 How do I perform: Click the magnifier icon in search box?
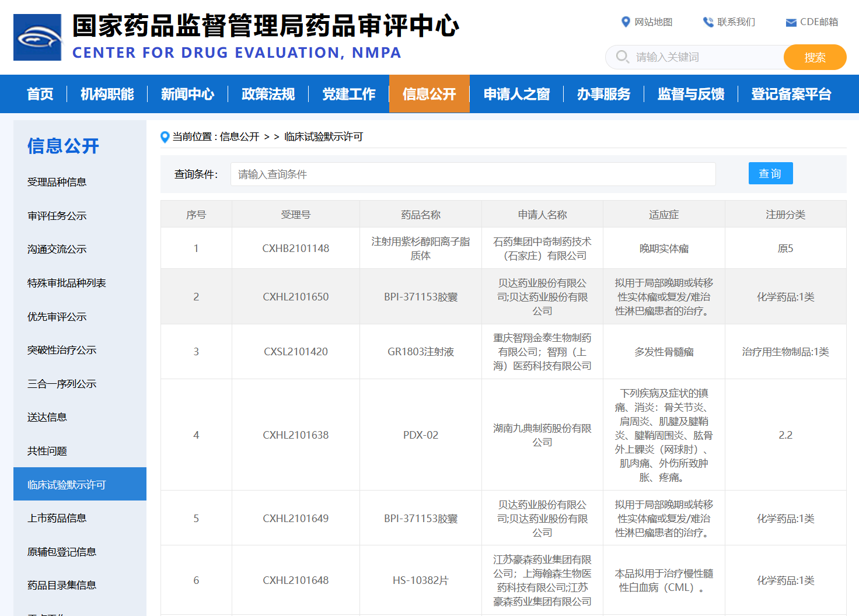[x=622, y=57]
